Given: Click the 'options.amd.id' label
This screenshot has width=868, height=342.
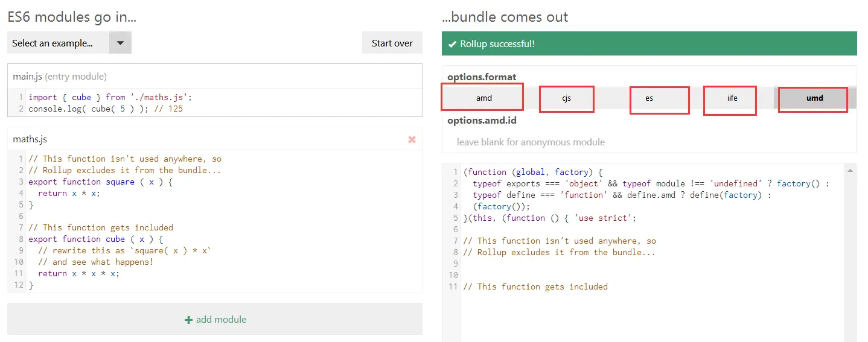Looking at the screenshot, I should click(x=482, y=120).
